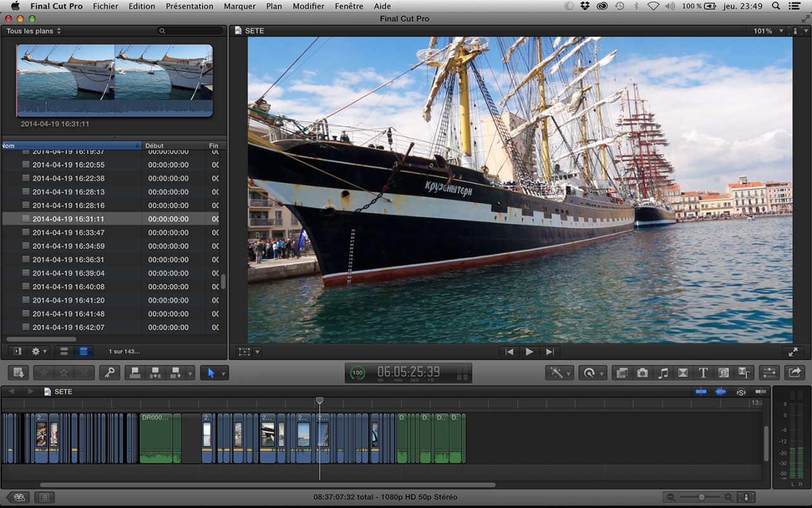Go to previous edit point
The image size is (812, 508).
509,352
